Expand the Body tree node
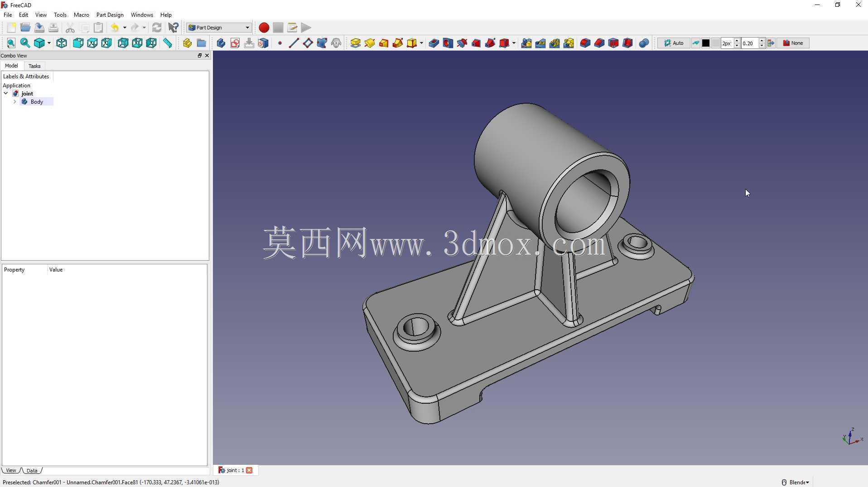 click(14, 102)
